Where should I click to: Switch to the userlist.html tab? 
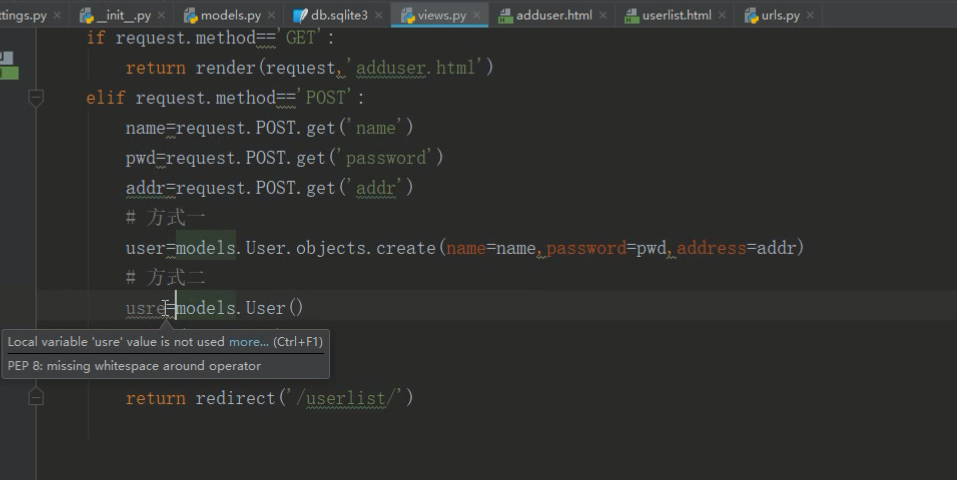676,15
